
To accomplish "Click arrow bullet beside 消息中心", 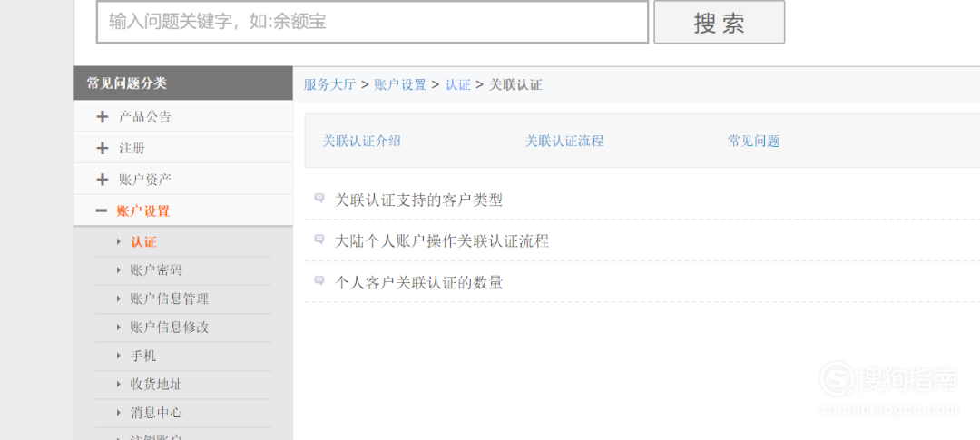I will [x=119, y=413].
